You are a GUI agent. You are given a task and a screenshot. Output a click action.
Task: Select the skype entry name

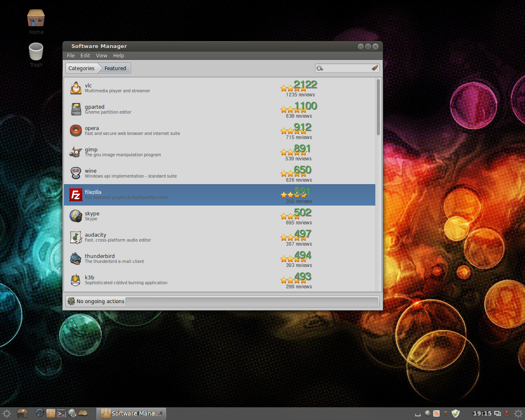92,214
